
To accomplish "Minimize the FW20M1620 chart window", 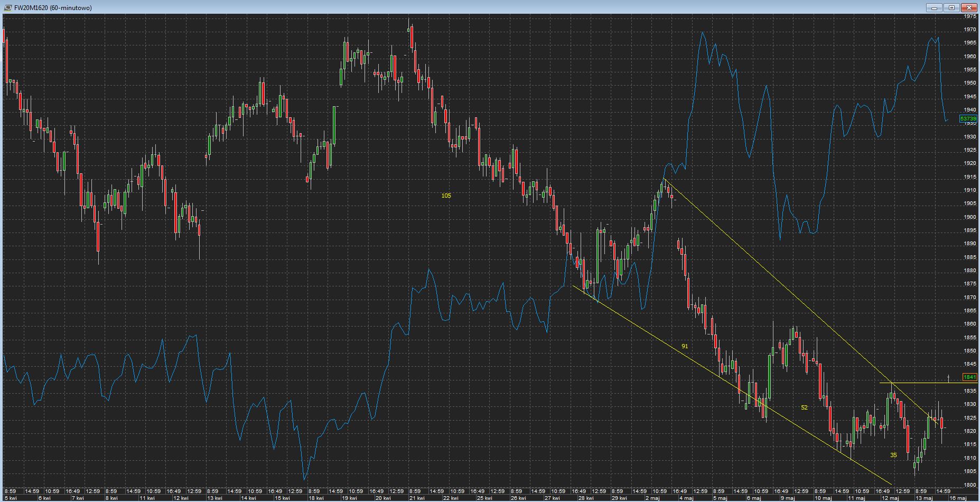I will point(935,7).
